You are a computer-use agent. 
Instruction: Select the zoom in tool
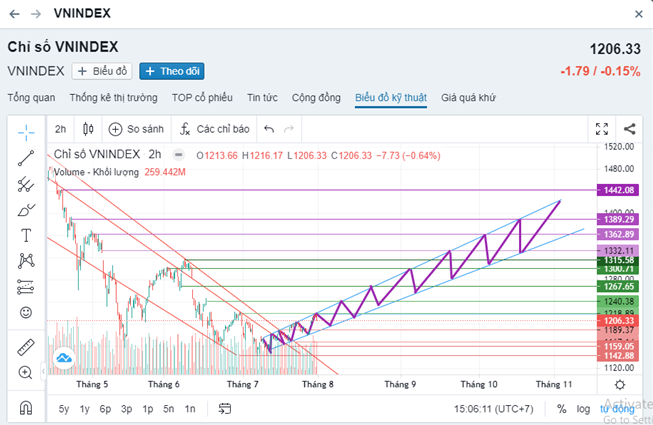pos(26,373)
